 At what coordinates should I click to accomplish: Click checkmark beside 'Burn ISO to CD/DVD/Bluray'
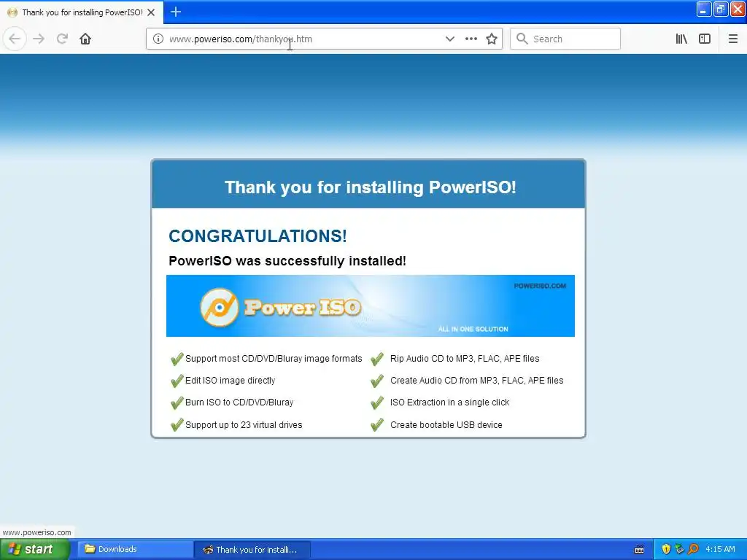177,402
